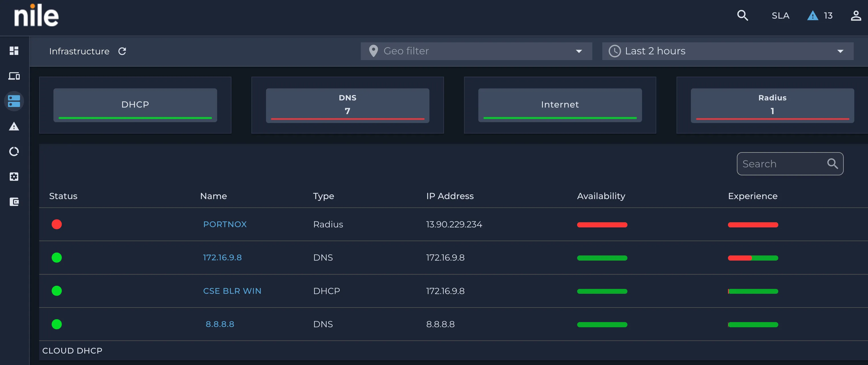Refresh the Infrastructure view
Screen dimensions: 868x365
pyautogui.click(x=122, y=51)
